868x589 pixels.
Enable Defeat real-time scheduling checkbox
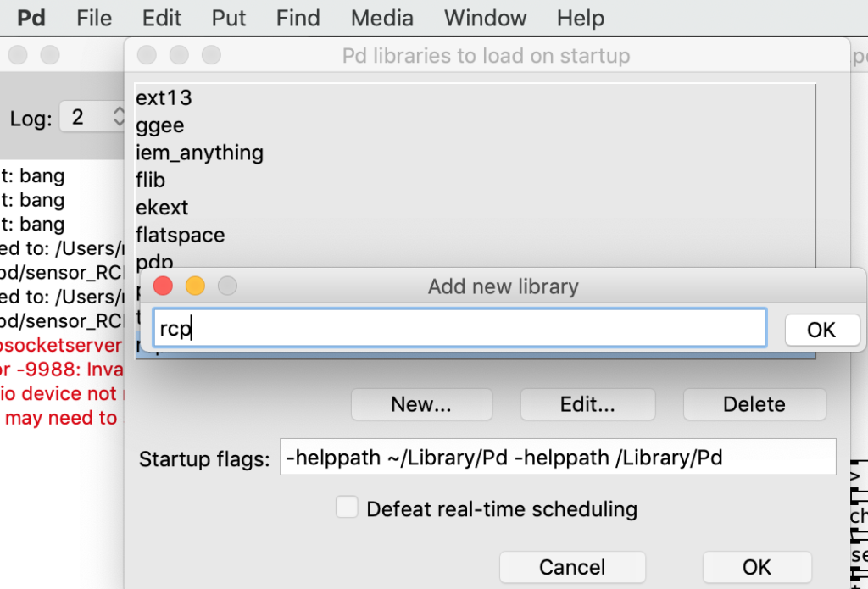347,507
